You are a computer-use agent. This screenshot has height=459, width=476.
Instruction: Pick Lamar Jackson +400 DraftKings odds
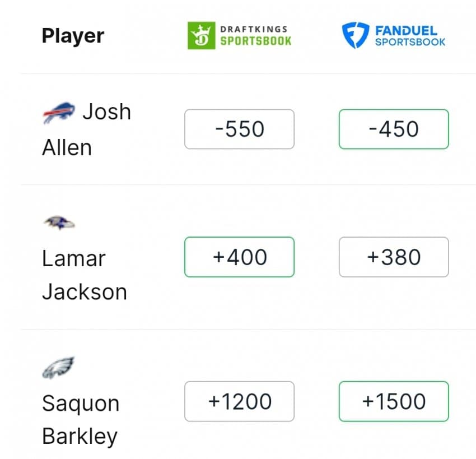click(239, 257)
